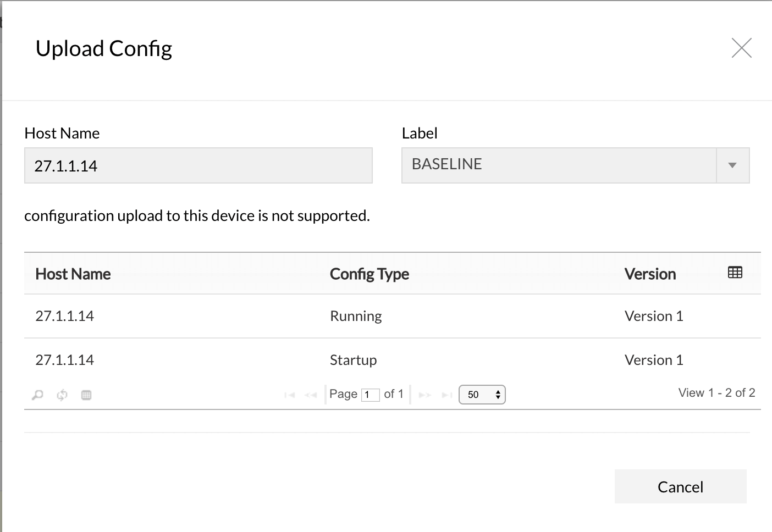Select the Host Name field showing 27.1.1.14

[198, 165]
